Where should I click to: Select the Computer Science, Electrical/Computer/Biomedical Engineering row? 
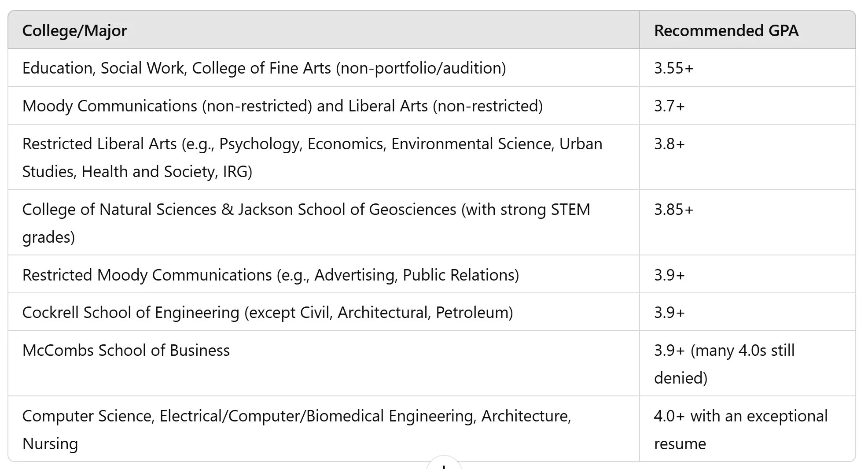(x=296, y=416)
